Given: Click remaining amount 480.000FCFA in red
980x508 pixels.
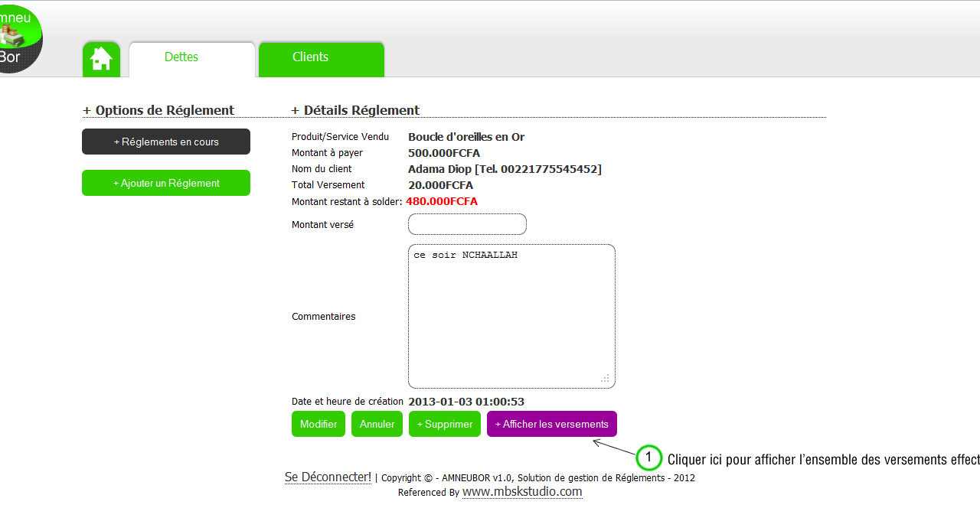Looking at the screenshot, I should point(442,201).
